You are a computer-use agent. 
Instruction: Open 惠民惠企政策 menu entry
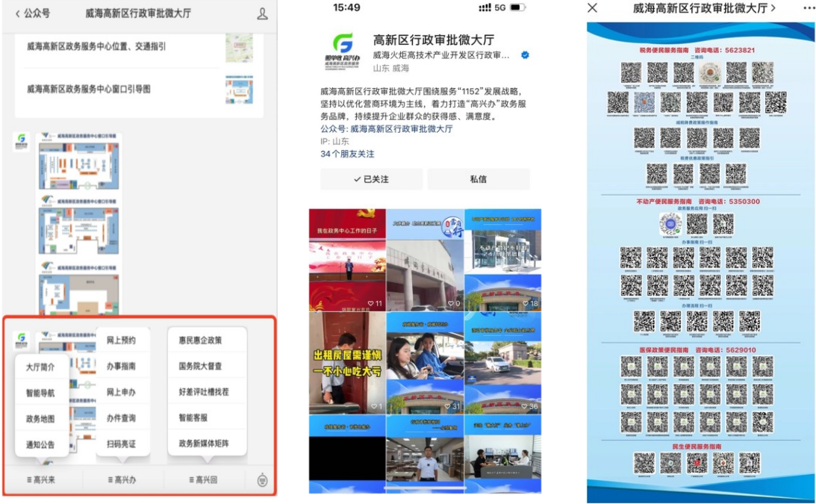(200, 340)
